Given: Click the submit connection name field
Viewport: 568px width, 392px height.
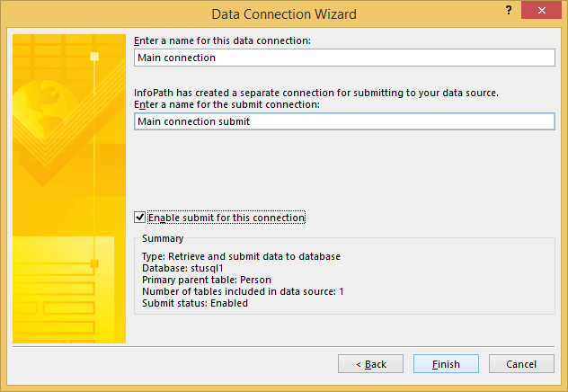Looking at the screenshot, I should (343, 121).
